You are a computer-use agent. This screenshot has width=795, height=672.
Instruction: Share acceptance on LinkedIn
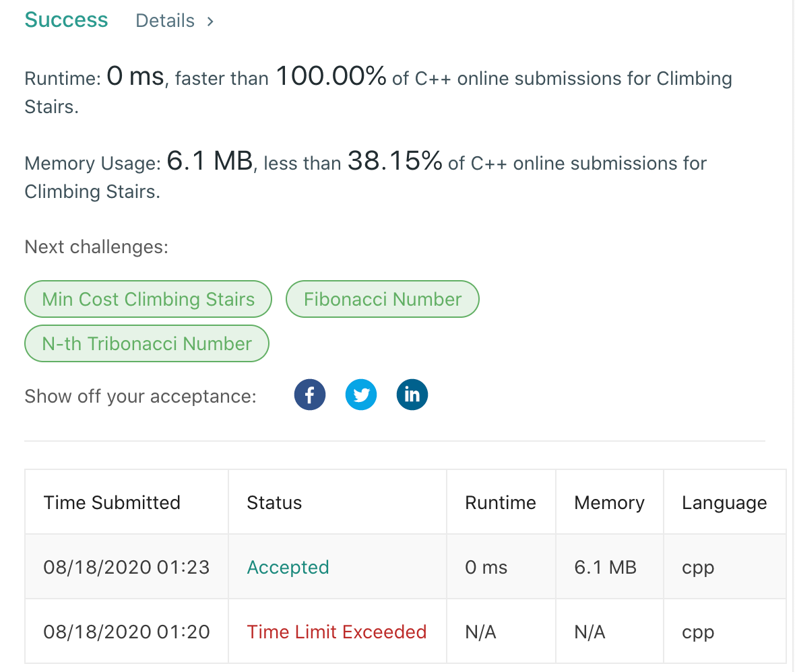coord(412,395)
